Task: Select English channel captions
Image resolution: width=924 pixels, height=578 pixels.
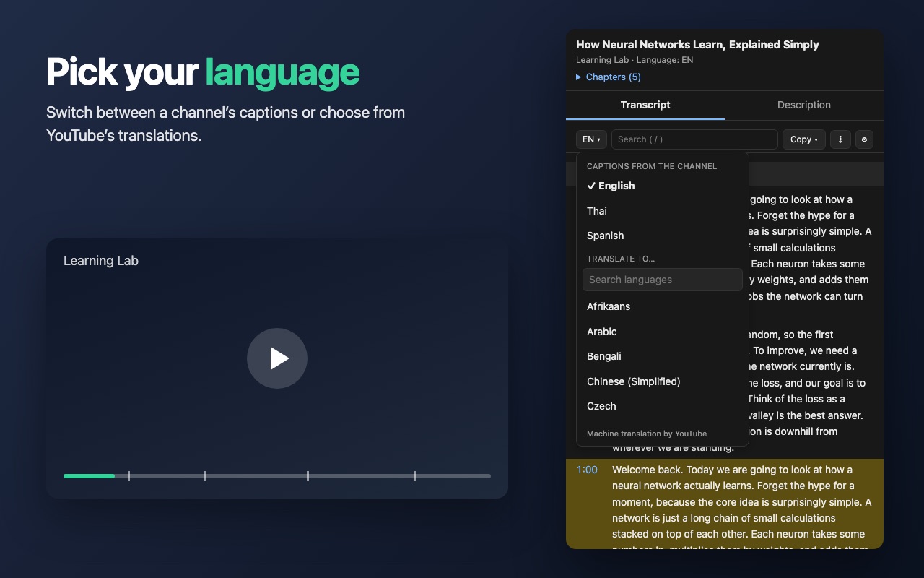Action: 663,186
